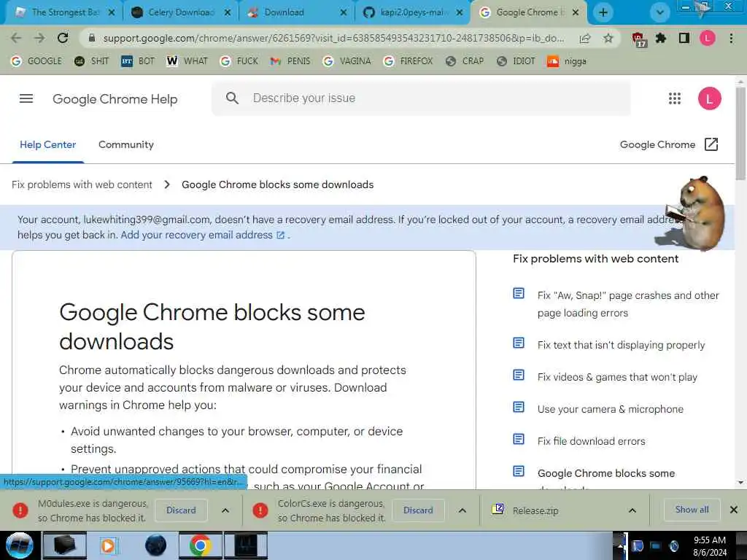Click the taskbar clock showing 9:55 AM
The height and width of the screenshot is (560, 747).
709,546
